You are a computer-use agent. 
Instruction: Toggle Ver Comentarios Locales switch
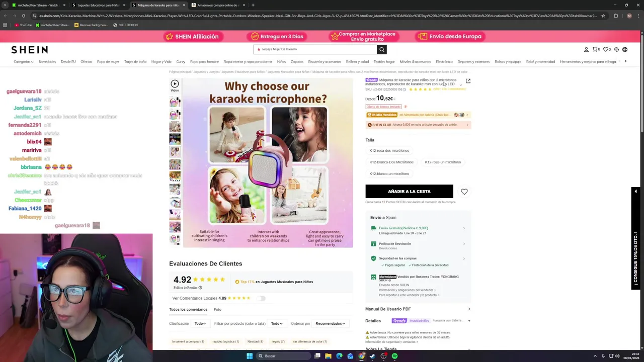[x=261, y=298]
